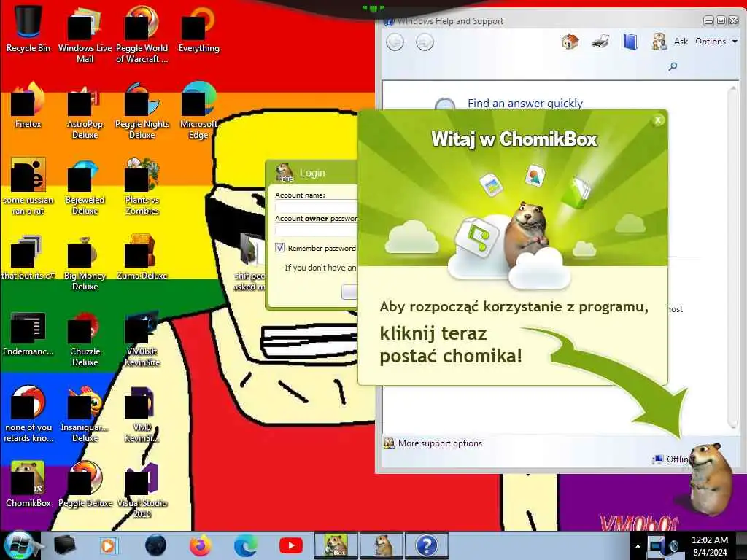Click the clock showing 12:02 AM
The image size is (747, 560).
click(710, 546)
